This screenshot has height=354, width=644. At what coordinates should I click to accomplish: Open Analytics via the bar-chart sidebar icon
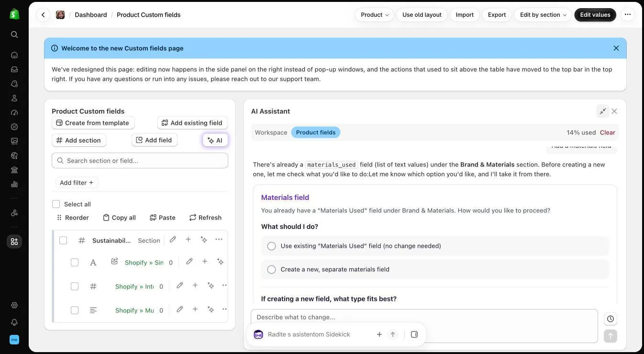(14, 184)
